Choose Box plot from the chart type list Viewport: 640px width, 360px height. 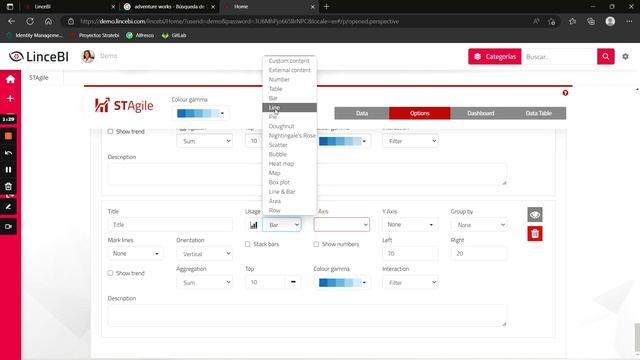(x=289, y=182)
